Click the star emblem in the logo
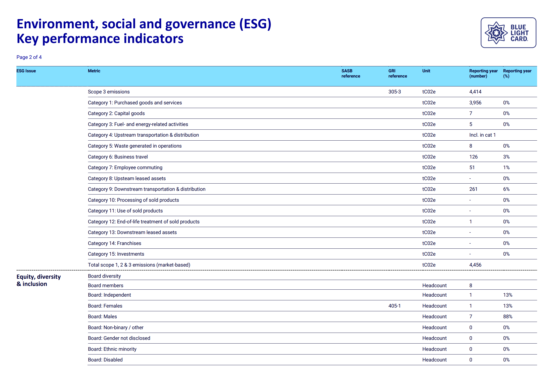 click(496, 33)
